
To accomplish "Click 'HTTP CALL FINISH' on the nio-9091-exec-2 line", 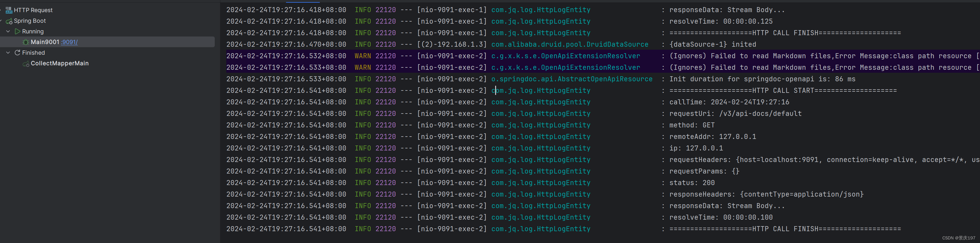I will pos(785,229).
